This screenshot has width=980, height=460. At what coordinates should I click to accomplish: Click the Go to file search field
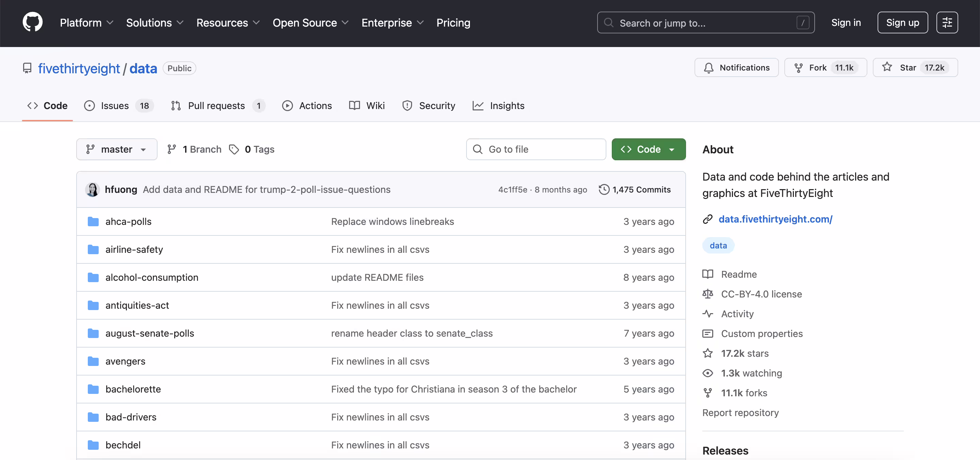pyautogui.click(x=536, y=149)
